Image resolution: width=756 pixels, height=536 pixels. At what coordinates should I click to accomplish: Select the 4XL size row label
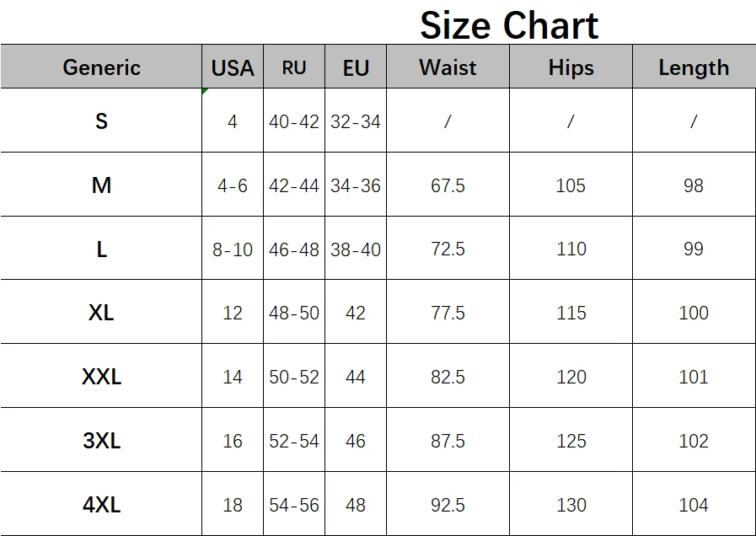click(101, 505)
